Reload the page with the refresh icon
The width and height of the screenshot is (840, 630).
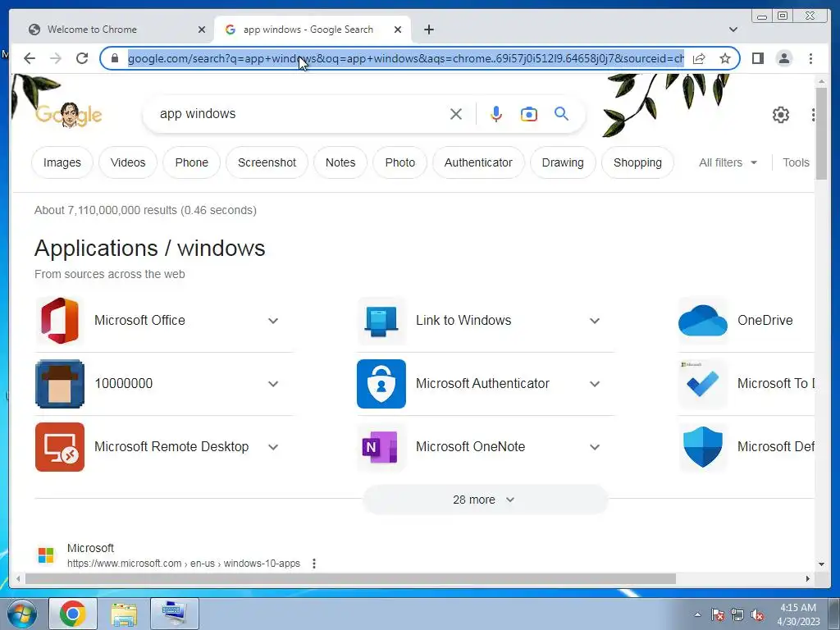(x=82, y=58)
